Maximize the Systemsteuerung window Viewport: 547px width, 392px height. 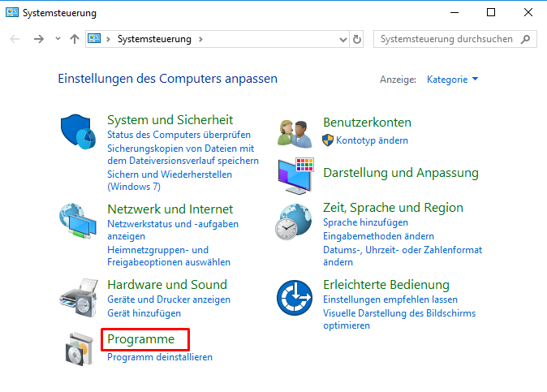(x=491, y=12)
